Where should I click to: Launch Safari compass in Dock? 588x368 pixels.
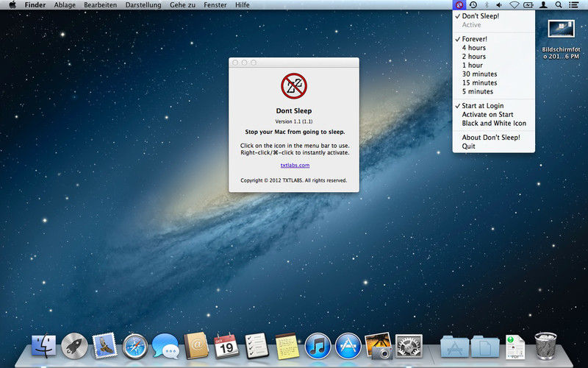click(135, 346)
